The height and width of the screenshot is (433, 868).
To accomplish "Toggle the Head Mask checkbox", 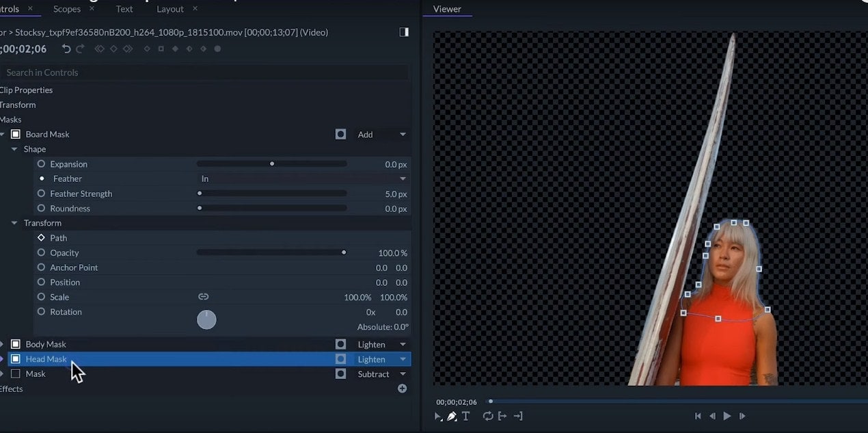I will pyautogui.click(x=16, y=359).
